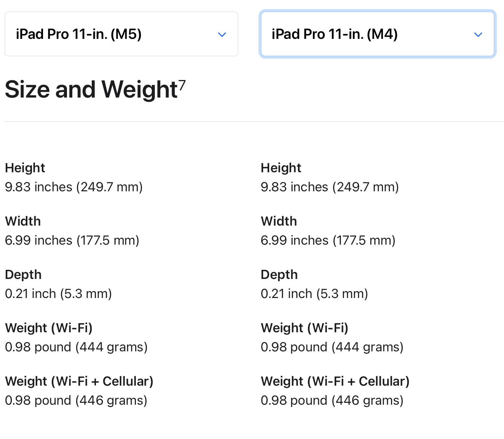Click the Depth label in the M5 column

click(23, 274)
